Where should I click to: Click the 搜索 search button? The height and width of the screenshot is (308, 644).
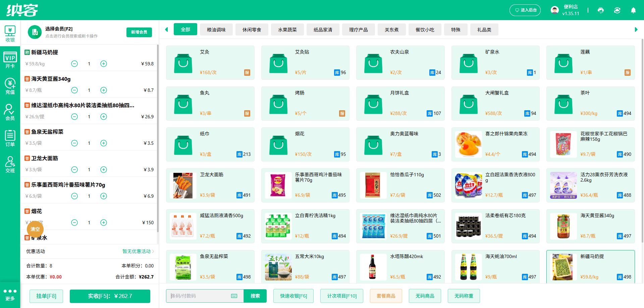click(x=255, y=296)
